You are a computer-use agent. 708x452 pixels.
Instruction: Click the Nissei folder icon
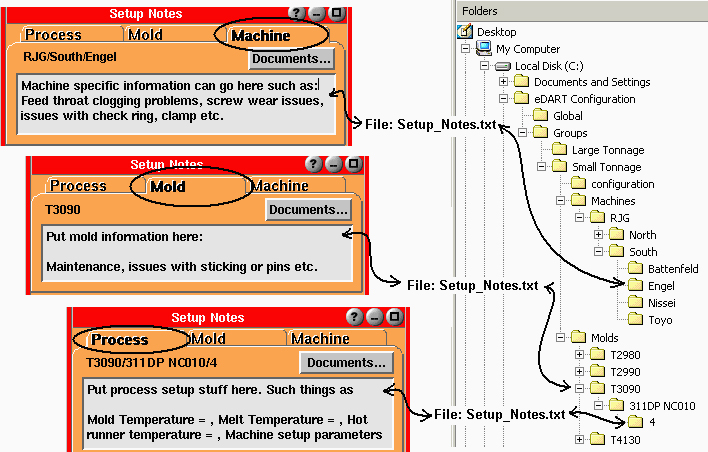[x=635, y=303]
